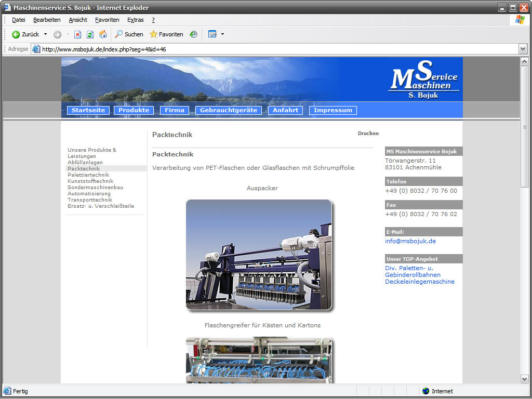532x399 pixels.
Task: Click the Windows flag logo
Action: click(x=520, y=19)
